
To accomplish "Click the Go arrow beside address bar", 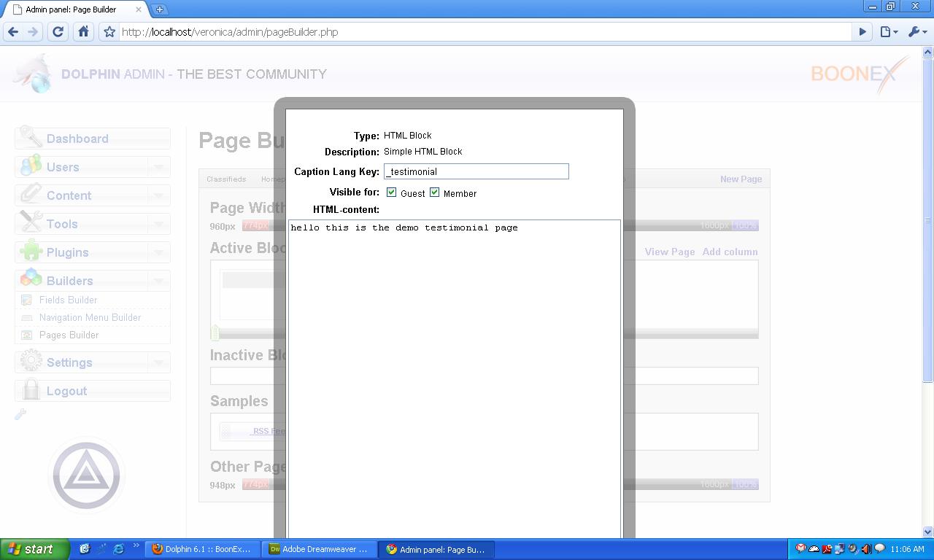I will (x=862, y=32).
